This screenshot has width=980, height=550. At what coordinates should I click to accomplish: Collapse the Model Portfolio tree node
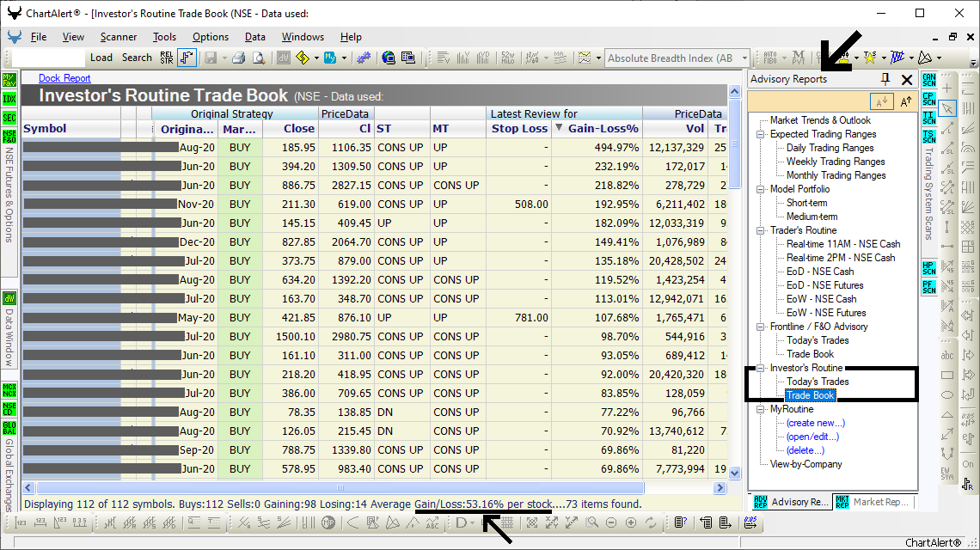pyautogui.click(x=761, y=189)
